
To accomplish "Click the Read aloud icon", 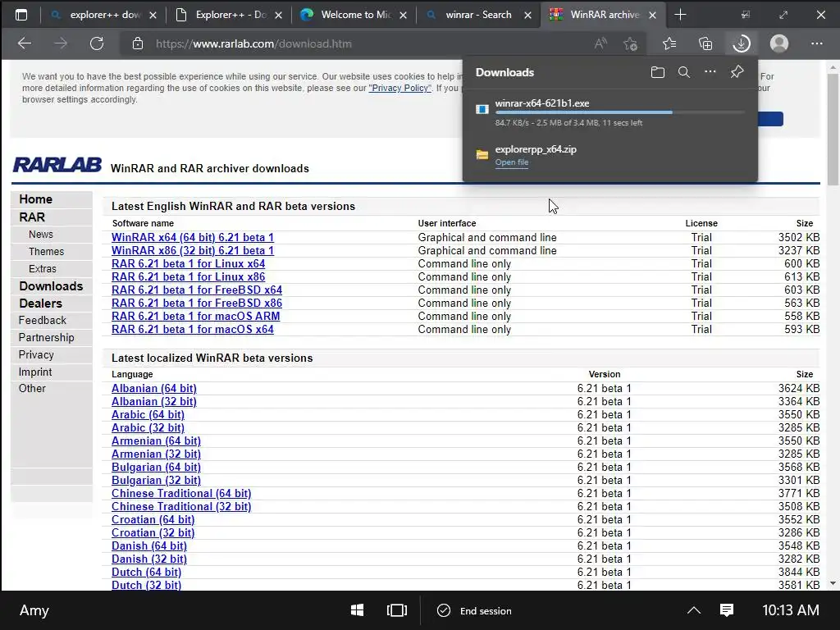I will [600, 43].
